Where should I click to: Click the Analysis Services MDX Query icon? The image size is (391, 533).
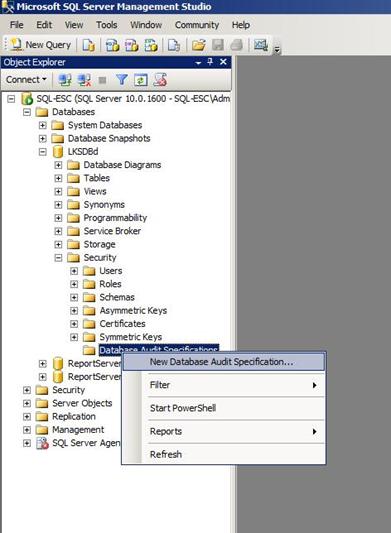tap(113, 45)
